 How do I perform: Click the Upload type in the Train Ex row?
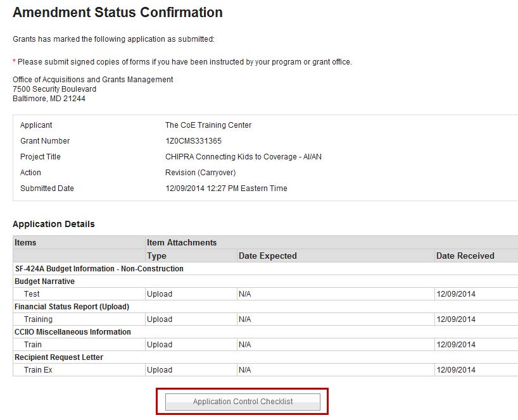(x=160, y=370)
